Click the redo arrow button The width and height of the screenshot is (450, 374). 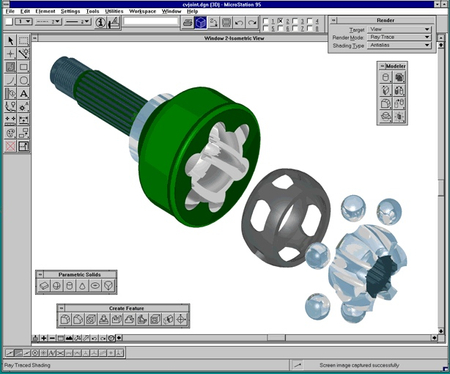(x=252, y=22)
